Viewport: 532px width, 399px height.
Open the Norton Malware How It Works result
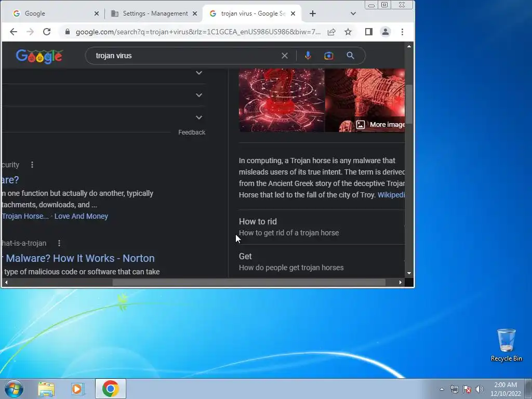tap(78, 258)
